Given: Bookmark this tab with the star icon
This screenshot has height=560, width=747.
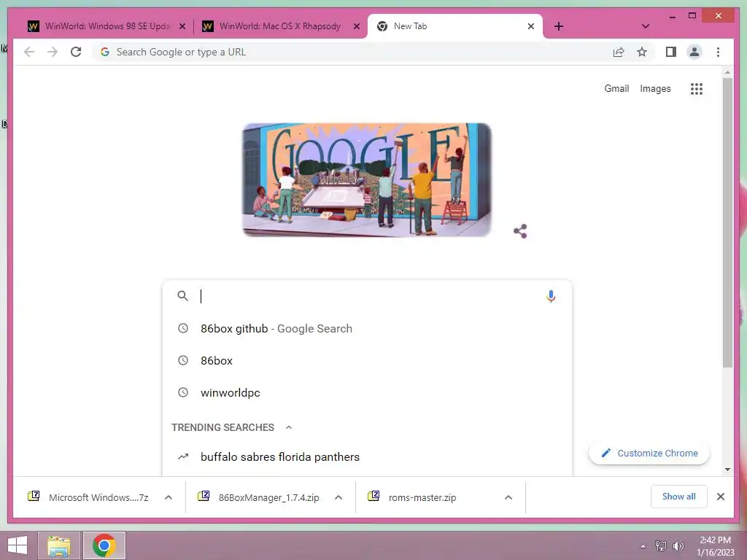Looking at the screenshot, I should point(642,52).
